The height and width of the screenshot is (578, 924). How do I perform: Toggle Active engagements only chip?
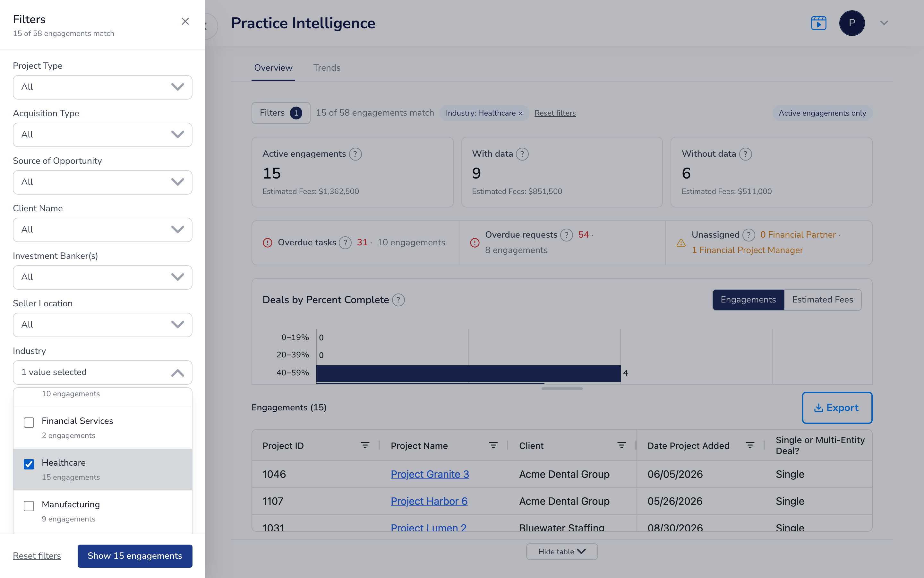[x=822, y=113]
